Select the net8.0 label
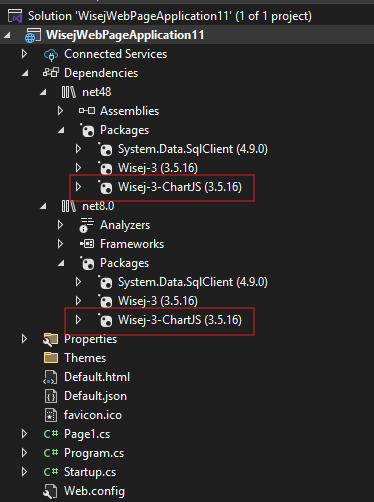The image size is (374, 502). pyautogui.click(x=98, y=206)
